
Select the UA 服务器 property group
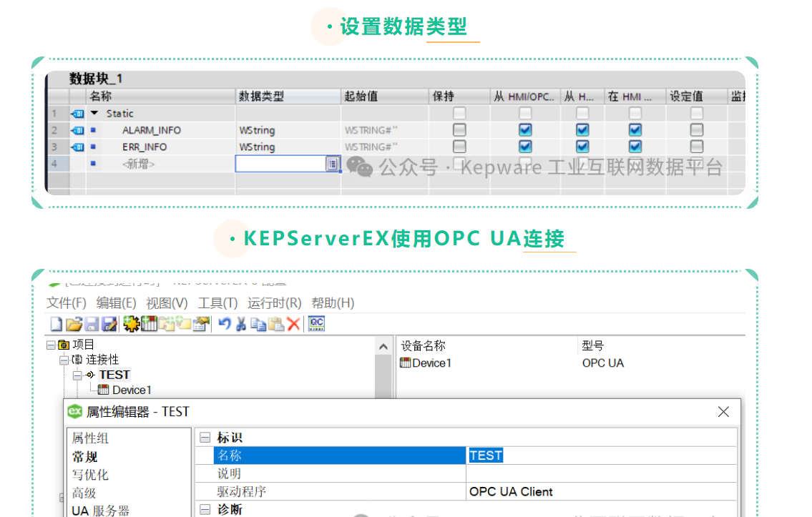tap(100, 511)
